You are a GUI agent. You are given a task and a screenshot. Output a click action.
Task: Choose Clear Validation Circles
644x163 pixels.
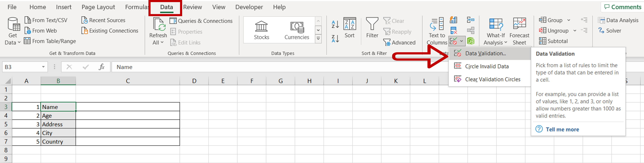pyautogui.click(x=490, y=79)
